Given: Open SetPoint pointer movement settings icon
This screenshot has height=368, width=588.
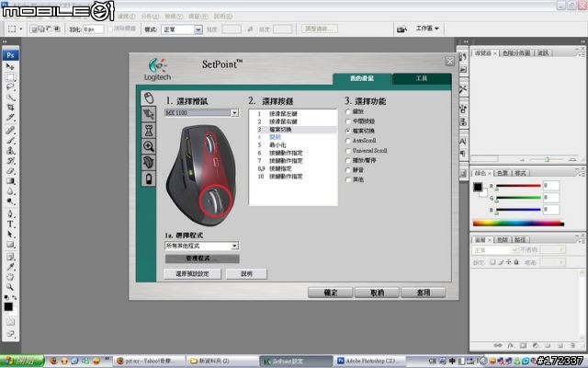Looking at the screenshot, I should pos(149,114).
